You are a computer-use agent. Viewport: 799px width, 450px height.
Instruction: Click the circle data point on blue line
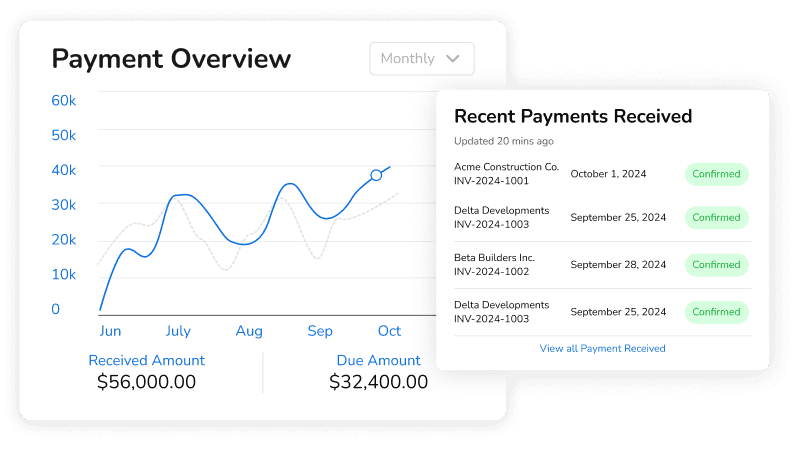(376, 175)
